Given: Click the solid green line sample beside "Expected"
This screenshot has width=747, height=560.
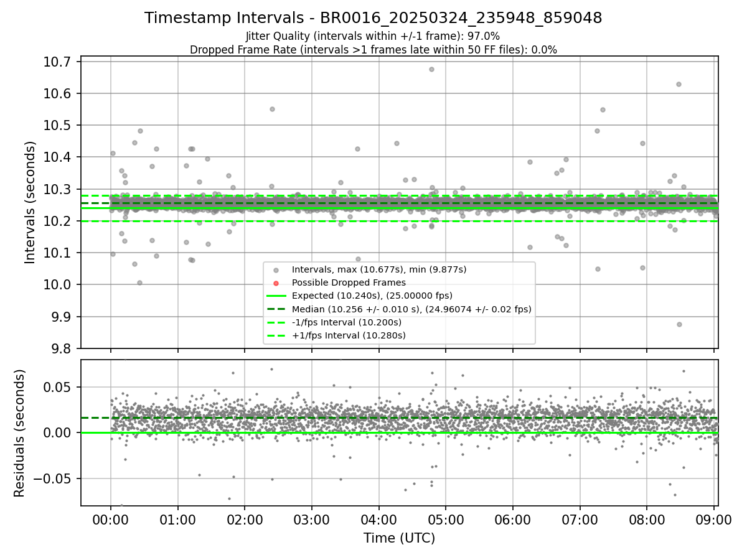Looking at the screenshot, I should [276, 296].
